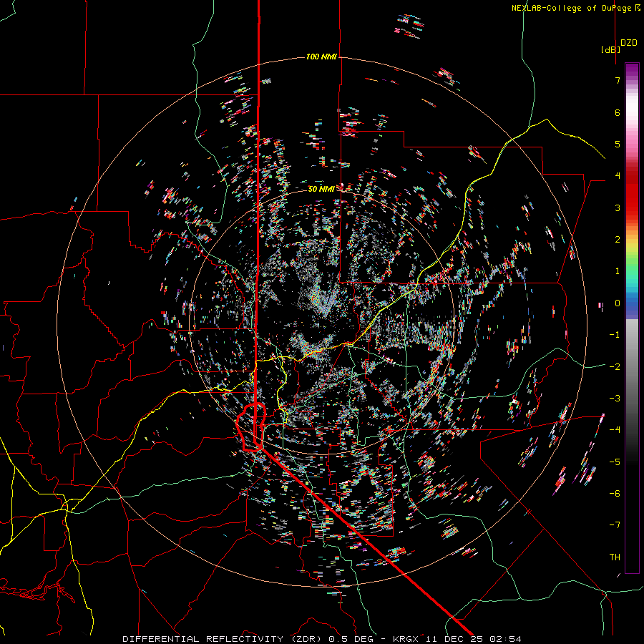Click the 5 value on the color scale
Image resolution: width=644 pixels, height=644 pixels.
tap(618, 144)
